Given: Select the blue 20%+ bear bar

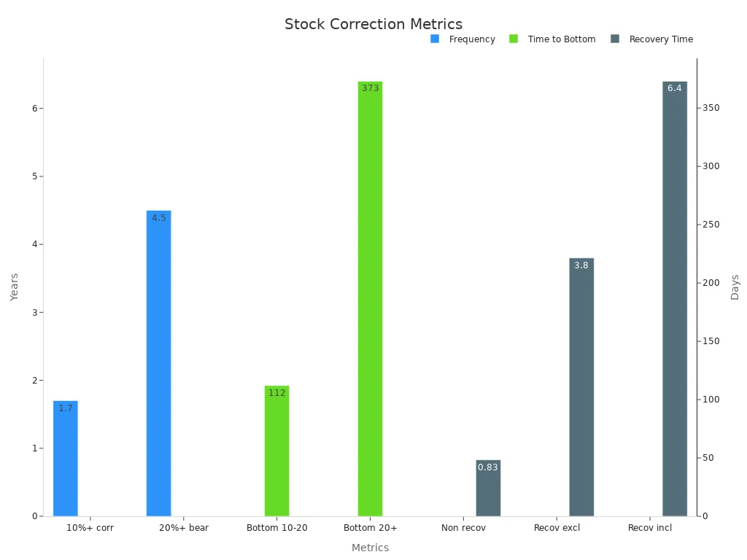Looking at the screenshot, I should (x=159, y=365).
